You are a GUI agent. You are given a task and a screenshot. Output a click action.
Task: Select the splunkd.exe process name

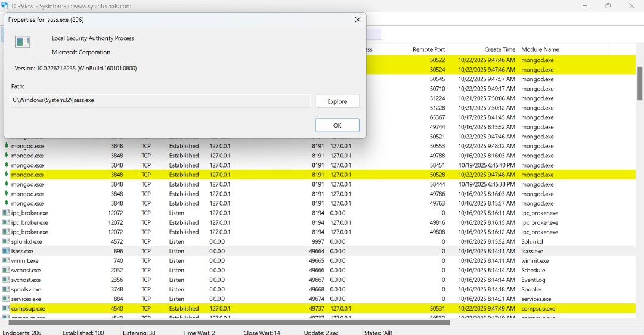click(26, 242)
